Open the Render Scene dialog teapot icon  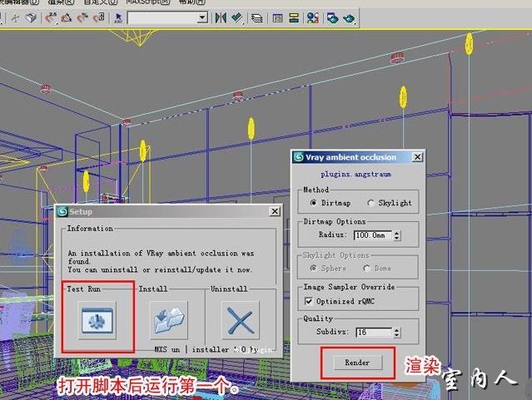[x=332, y=17]
